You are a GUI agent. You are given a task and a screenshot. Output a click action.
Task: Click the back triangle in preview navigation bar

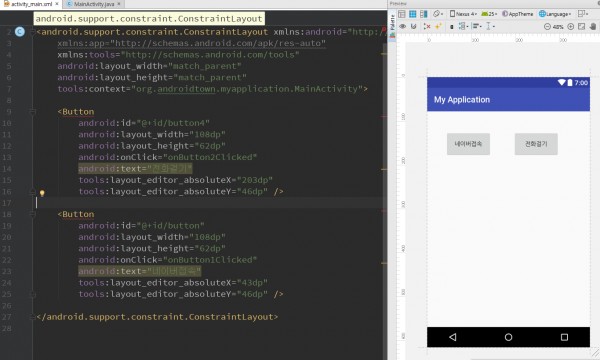click(453, 337)
